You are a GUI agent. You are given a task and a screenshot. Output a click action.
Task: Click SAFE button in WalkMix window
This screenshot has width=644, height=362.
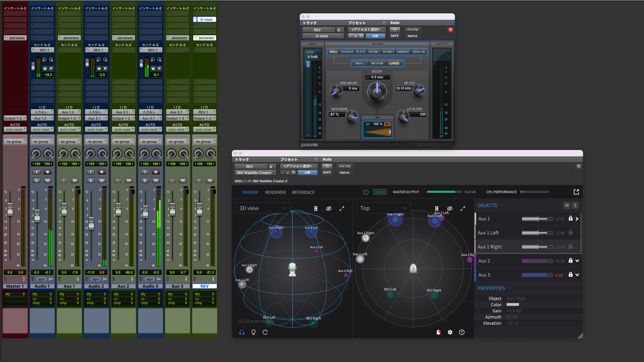point(327,172)
